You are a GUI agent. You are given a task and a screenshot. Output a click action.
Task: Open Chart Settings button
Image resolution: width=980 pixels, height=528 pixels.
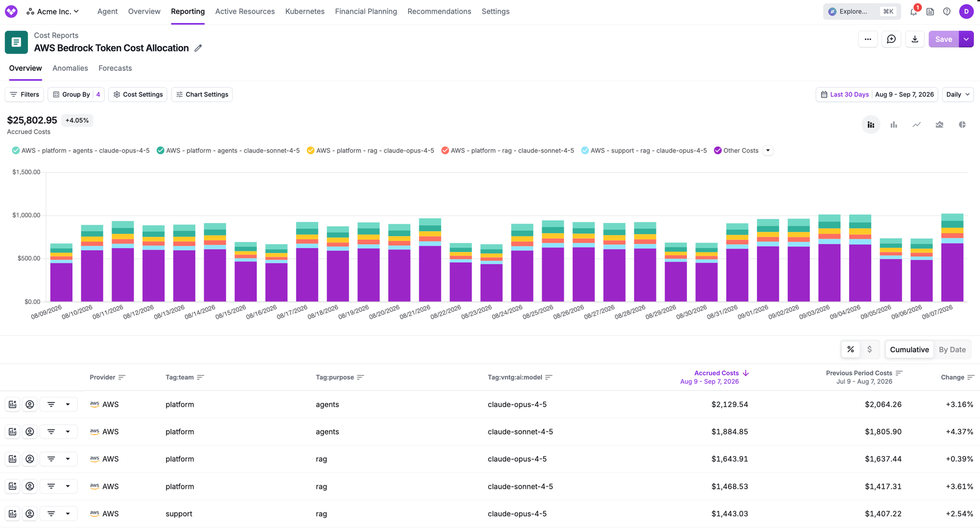[x=202, y=94]
